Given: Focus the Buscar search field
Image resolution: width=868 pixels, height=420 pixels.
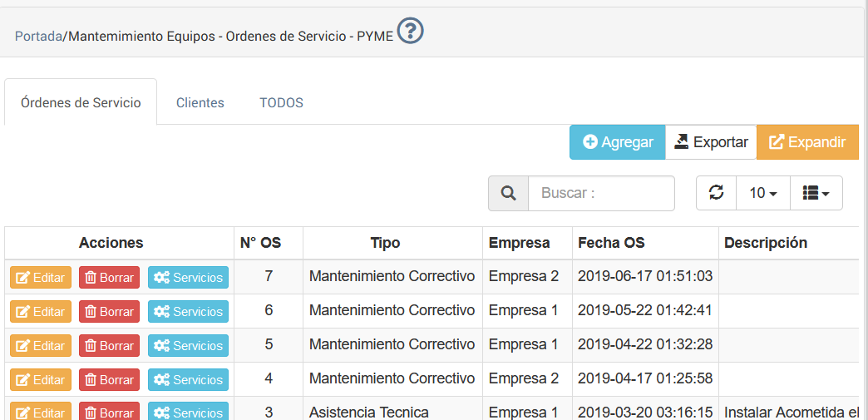Looking at the screenshot, I should pyautogui.click(x=601, y=193).
